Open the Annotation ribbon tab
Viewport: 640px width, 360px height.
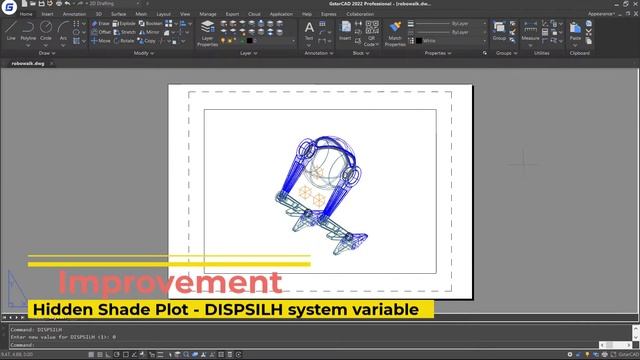74,14
